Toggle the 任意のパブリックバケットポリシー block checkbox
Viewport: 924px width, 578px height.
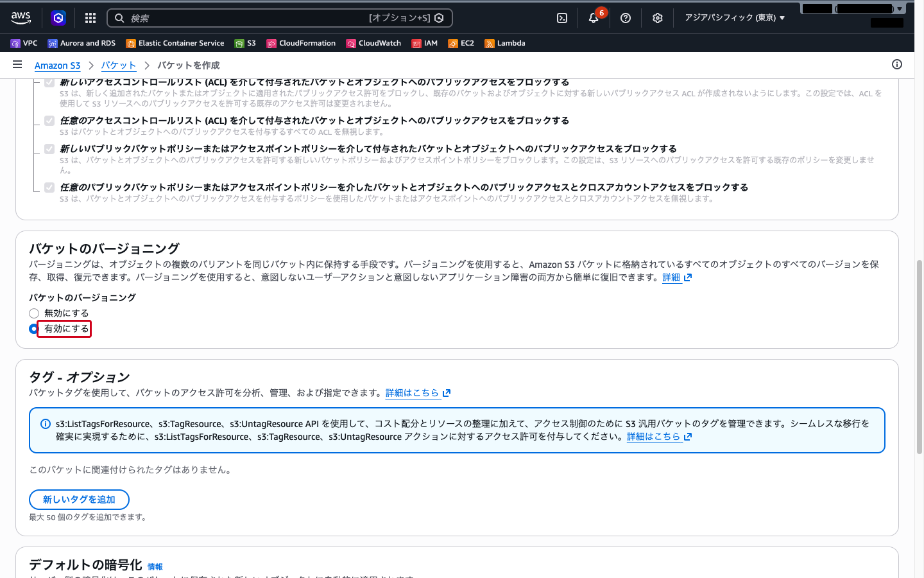click(49, 188)
